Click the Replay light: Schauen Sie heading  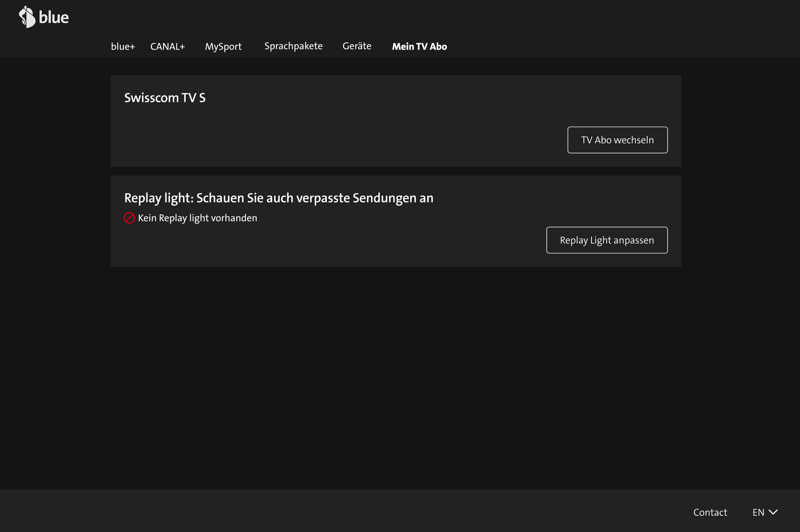point(279,198)
